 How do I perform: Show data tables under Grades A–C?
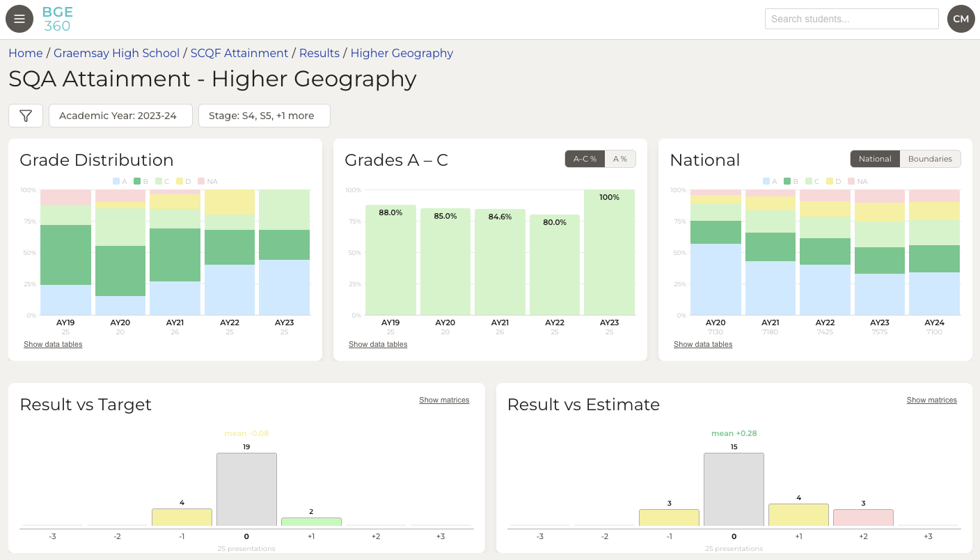[378, 344]
